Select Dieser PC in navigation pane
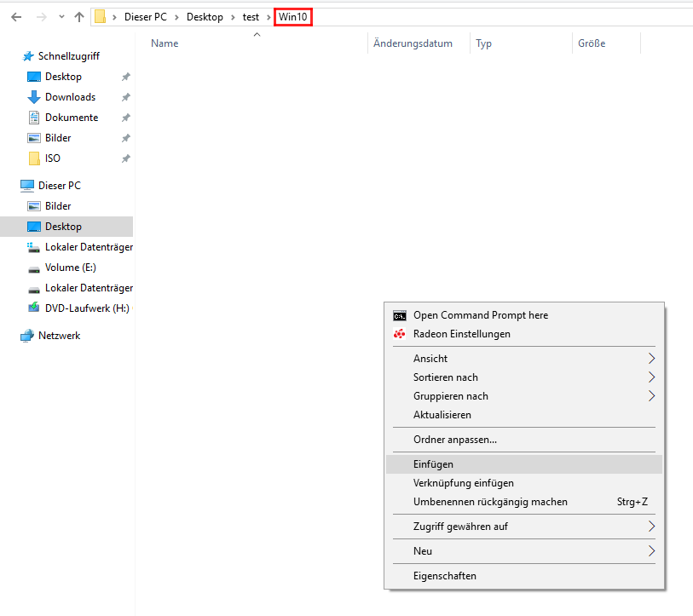Screen dimensions: 693x616 click(60, 186)
